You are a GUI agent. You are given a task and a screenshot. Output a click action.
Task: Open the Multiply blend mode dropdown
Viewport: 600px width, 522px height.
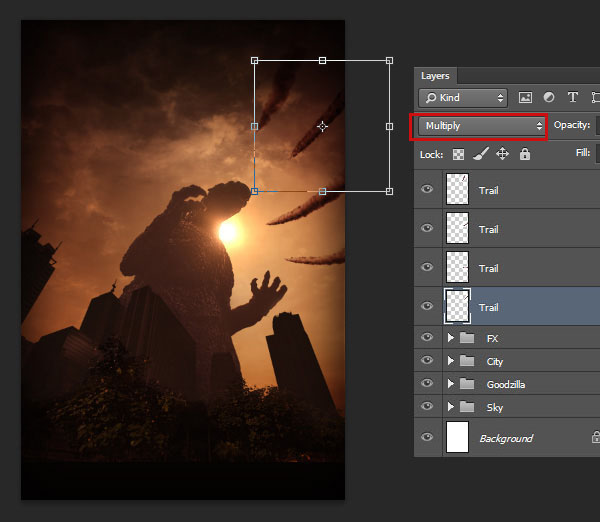point(481,126)
